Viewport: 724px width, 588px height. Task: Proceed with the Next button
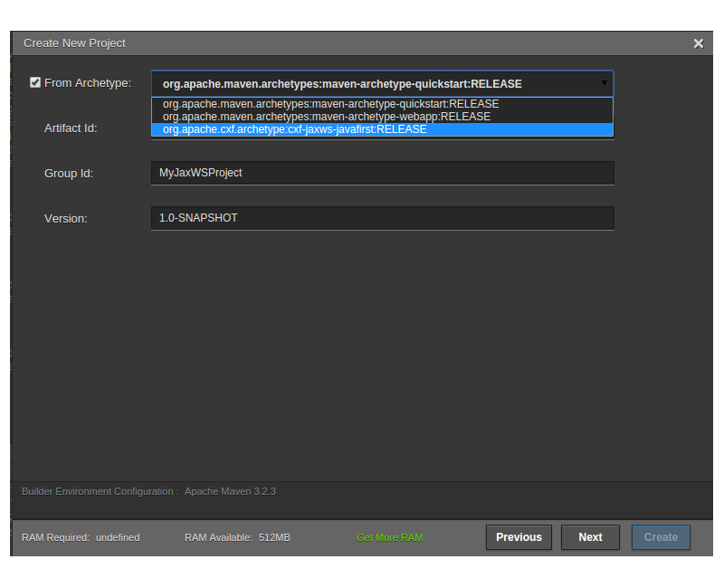590,537
